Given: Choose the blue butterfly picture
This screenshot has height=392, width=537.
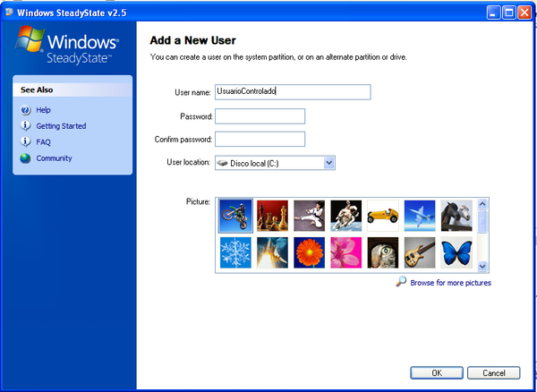Looking at the screenshot, I should (456, 253).
